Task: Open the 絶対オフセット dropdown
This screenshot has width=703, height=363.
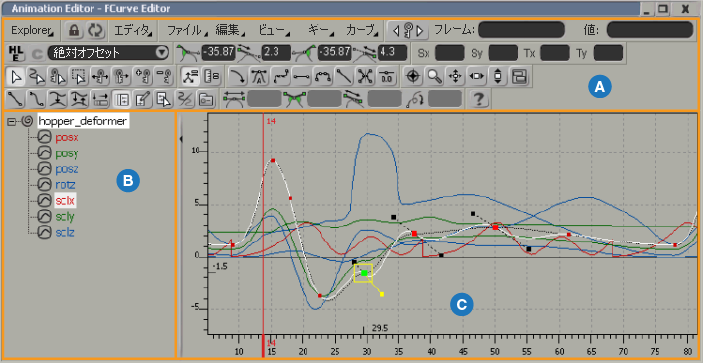Action: click(108, 53)
